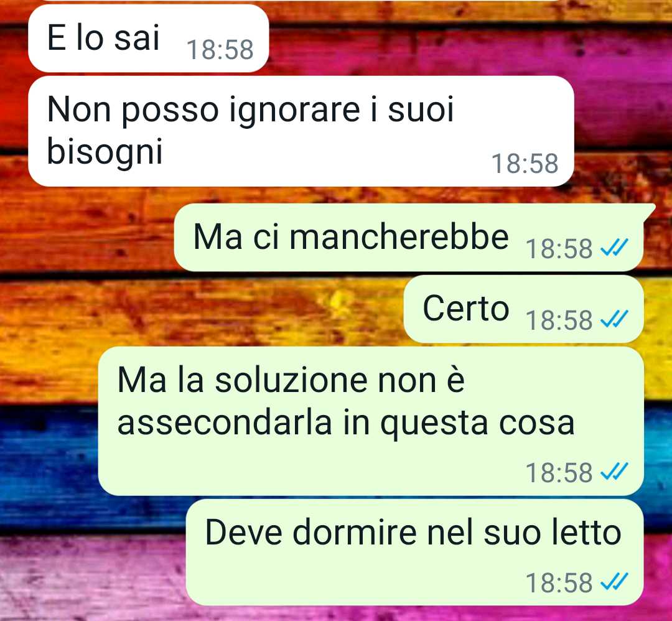672x621 pixels.
Task: Tap the word 'assecondarla' in sent message
Action: coord(225,423)
